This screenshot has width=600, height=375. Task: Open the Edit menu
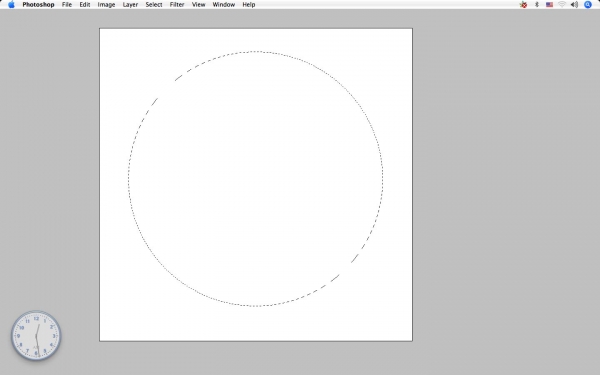tap(85, 5)
